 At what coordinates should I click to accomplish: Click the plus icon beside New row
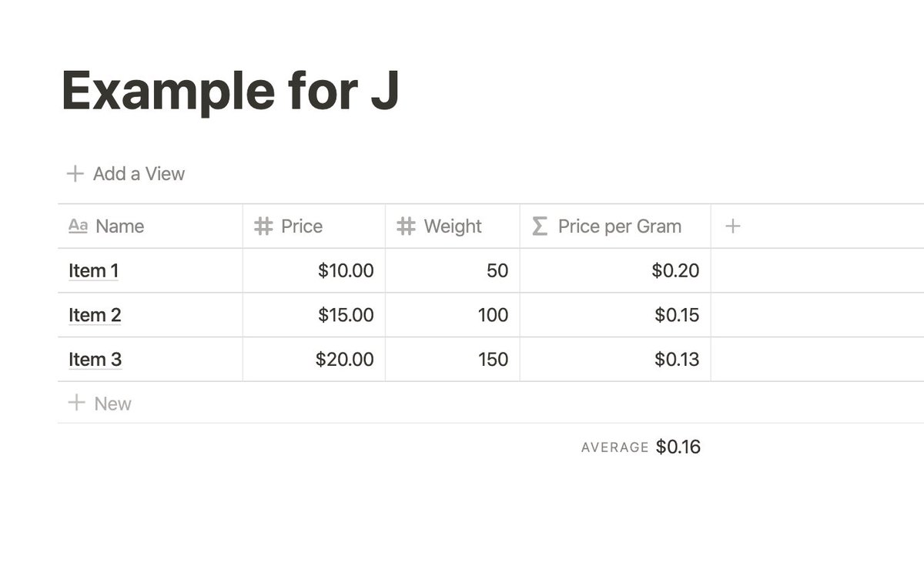[x=76, y=403]
